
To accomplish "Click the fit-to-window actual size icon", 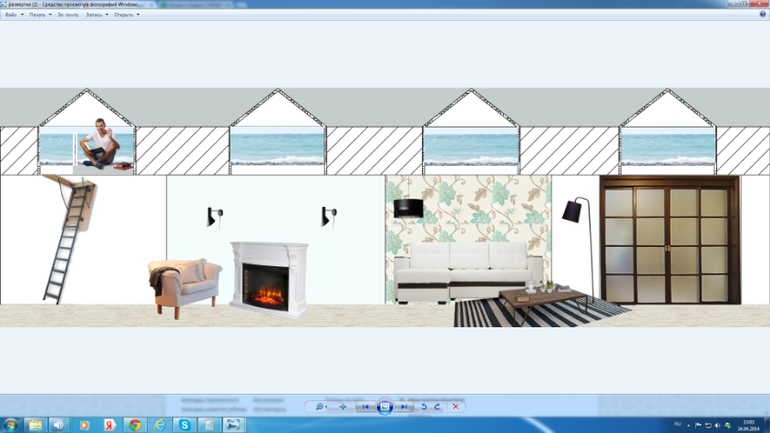I will (343, 407).
